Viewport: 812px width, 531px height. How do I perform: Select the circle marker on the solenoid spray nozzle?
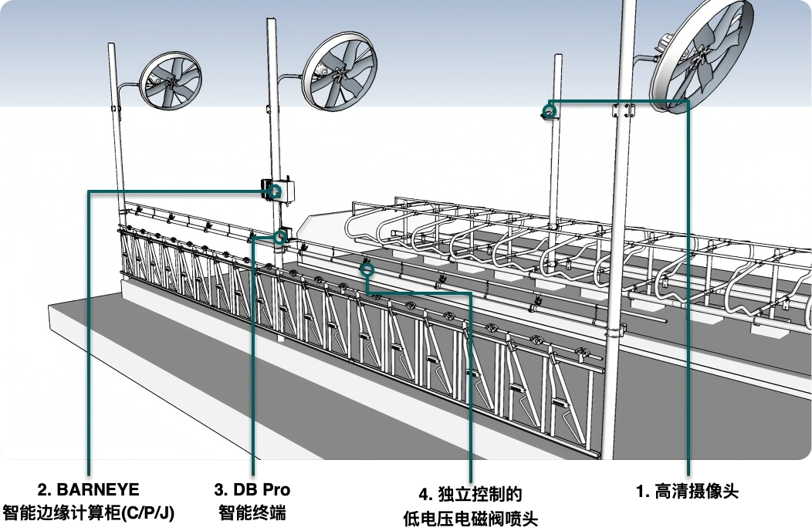(x=367, y=269)
